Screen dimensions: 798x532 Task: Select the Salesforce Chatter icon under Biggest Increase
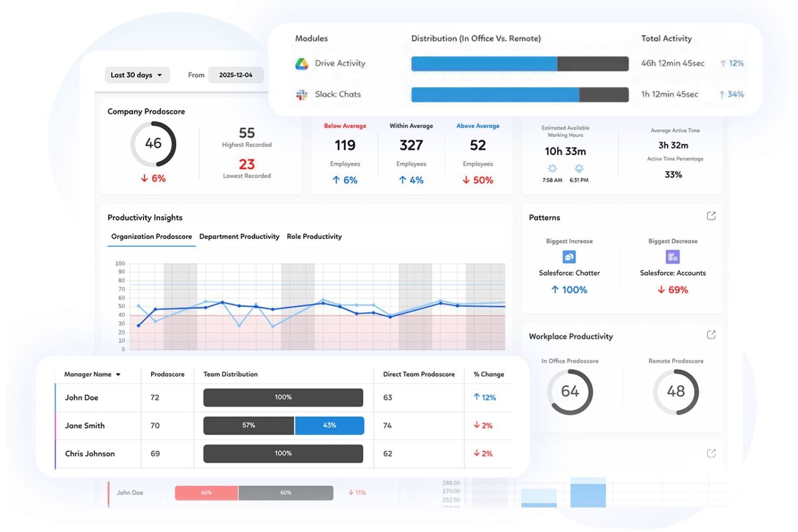click(x=569, y=257)
